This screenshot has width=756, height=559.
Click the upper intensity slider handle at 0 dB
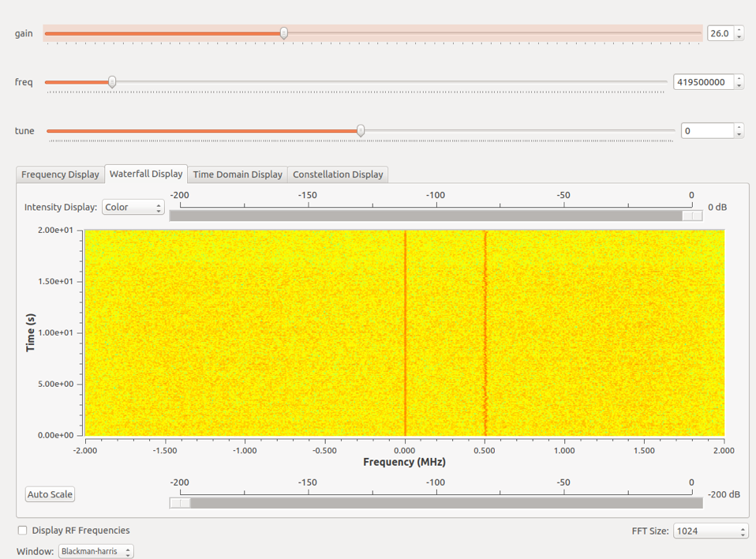click(692, 216)
